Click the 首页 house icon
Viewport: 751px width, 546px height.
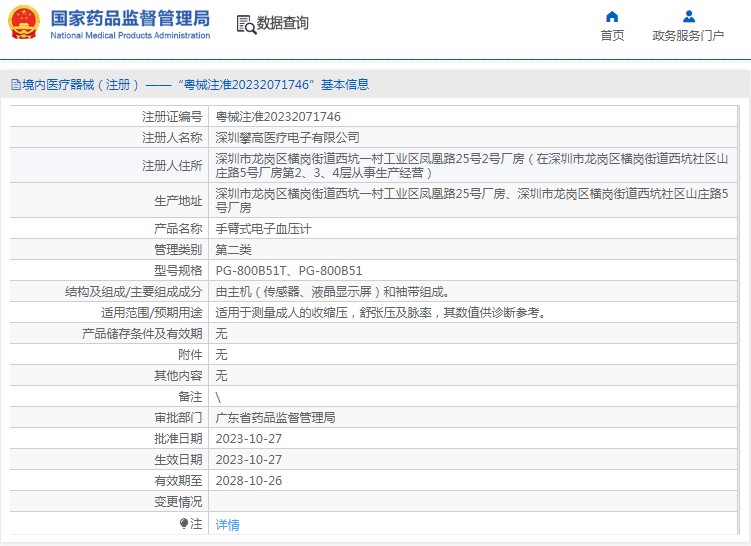(612, 16)
